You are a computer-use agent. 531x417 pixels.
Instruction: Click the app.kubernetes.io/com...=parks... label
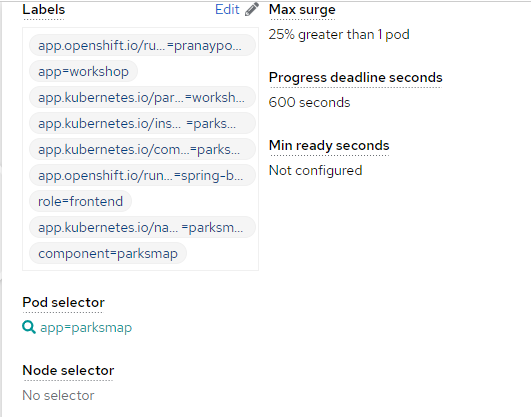click(142, 149)
